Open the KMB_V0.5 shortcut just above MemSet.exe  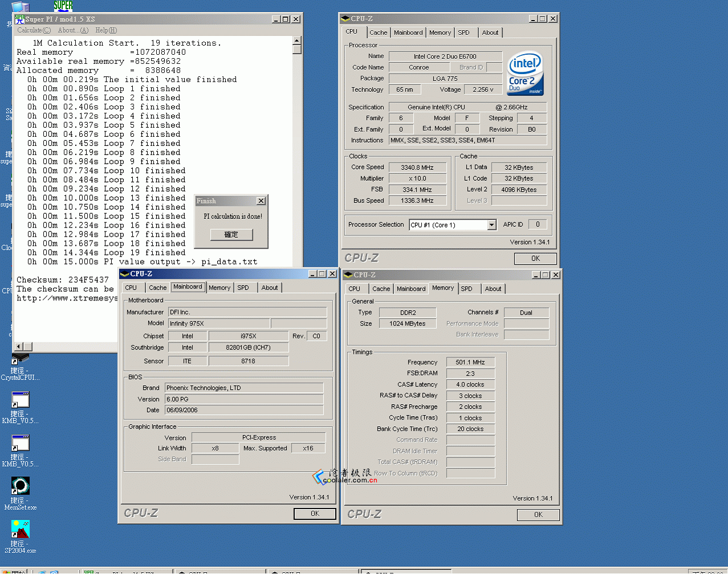(x=20, y=451)
